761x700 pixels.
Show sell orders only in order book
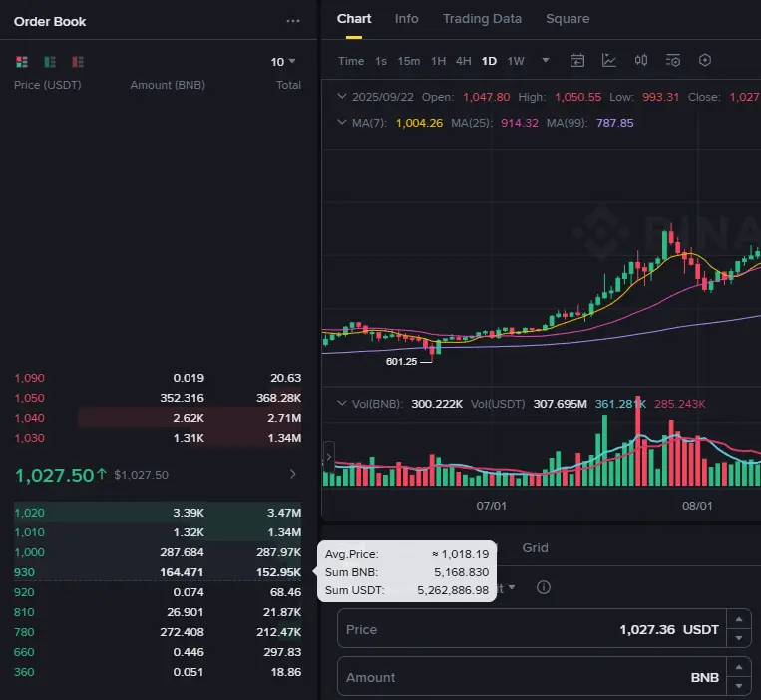click(x=77, y=62)
